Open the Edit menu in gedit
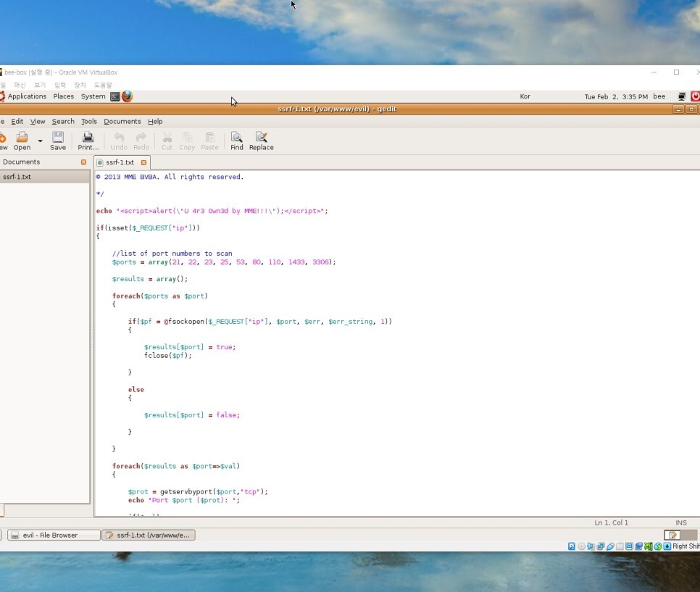This screenshot has width=700, height=592. [x=17, y=122]
